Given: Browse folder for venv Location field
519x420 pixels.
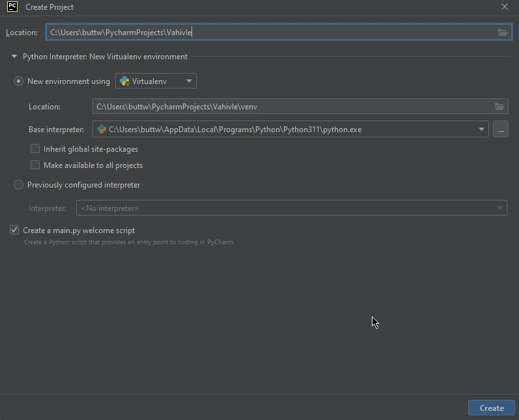Looking at the screenshot, I should pyautogui.click(x=499, y=106).
